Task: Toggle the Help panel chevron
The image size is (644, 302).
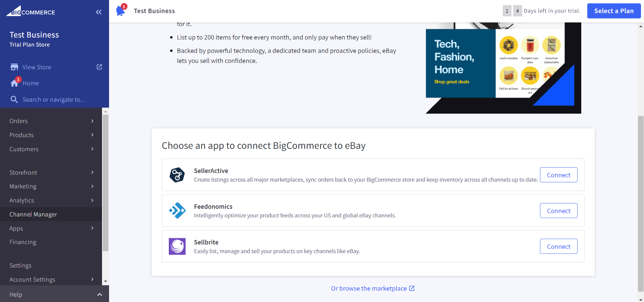Action: 99,295
